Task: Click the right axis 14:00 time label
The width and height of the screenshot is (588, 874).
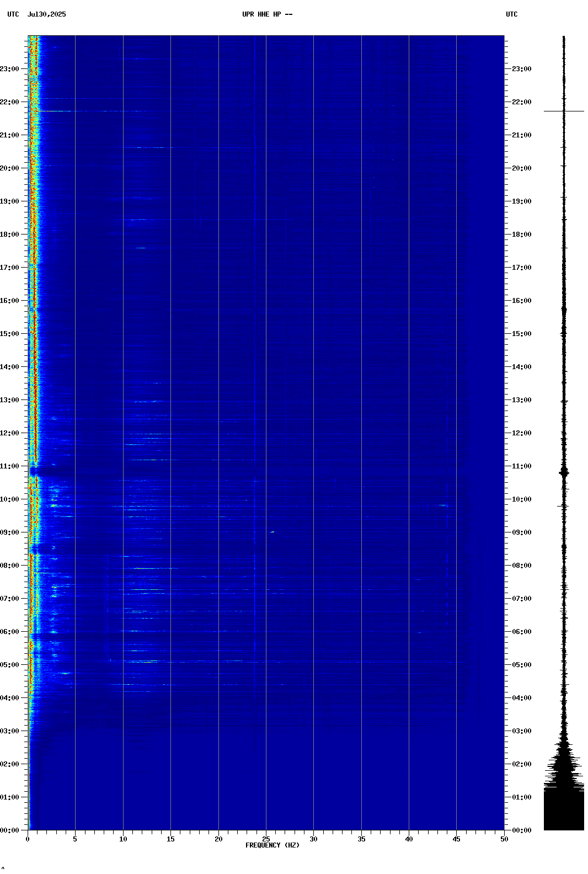Action: click(522, 367)
